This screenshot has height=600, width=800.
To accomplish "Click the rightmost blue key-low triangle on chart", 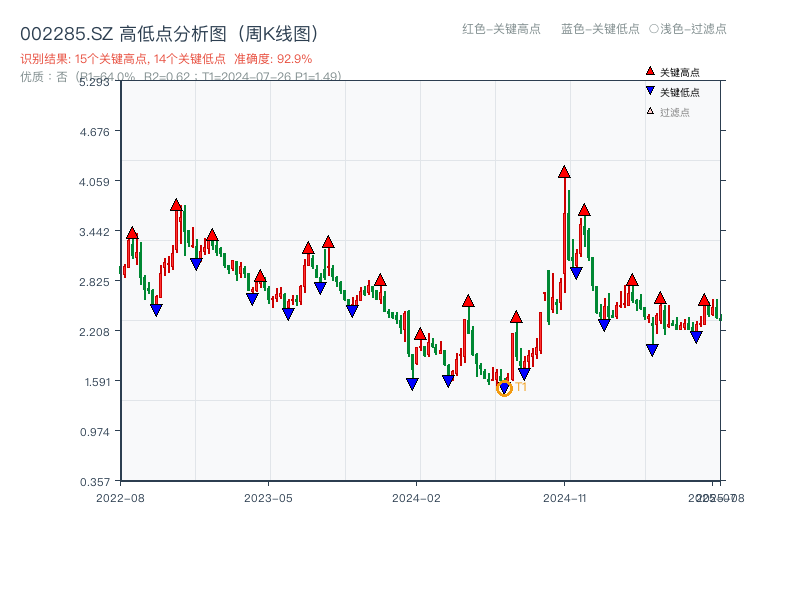I will pos(696,337).
